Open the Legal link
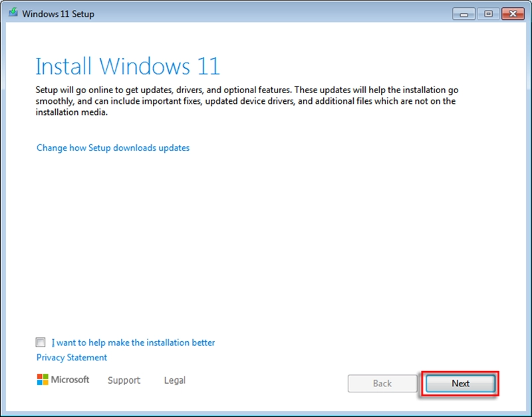The image size is (532, 417). 175,380
